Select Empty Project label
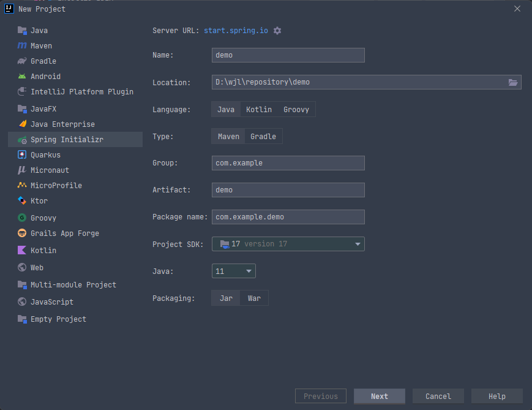This screenshot has height=410, width=532. (58, 319)
